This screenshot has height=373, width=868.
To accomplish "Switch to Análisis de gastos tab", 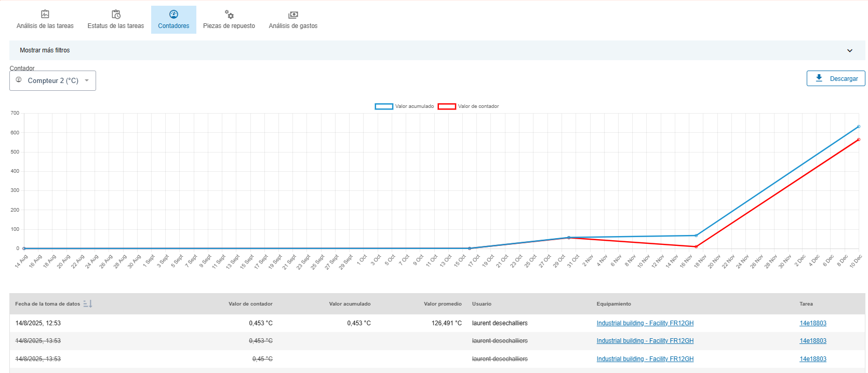I will (293, 25).
